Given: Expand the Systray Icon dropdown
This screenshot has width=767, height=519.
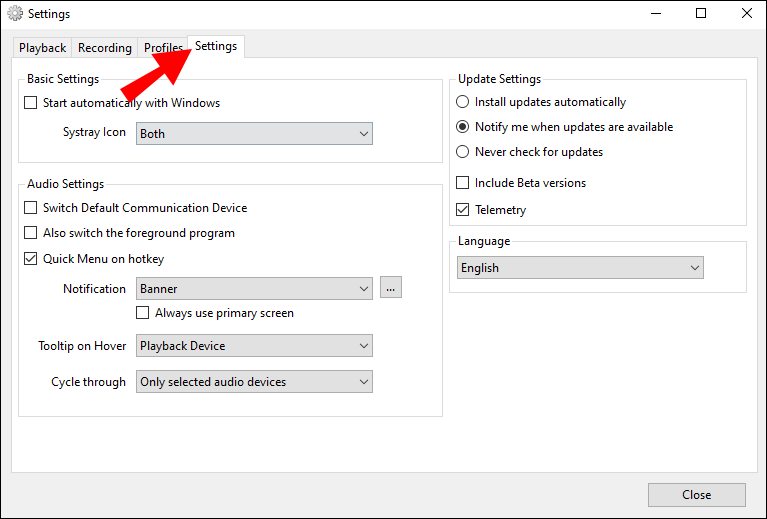Looking at the screenshot, I should click(254, 134).
